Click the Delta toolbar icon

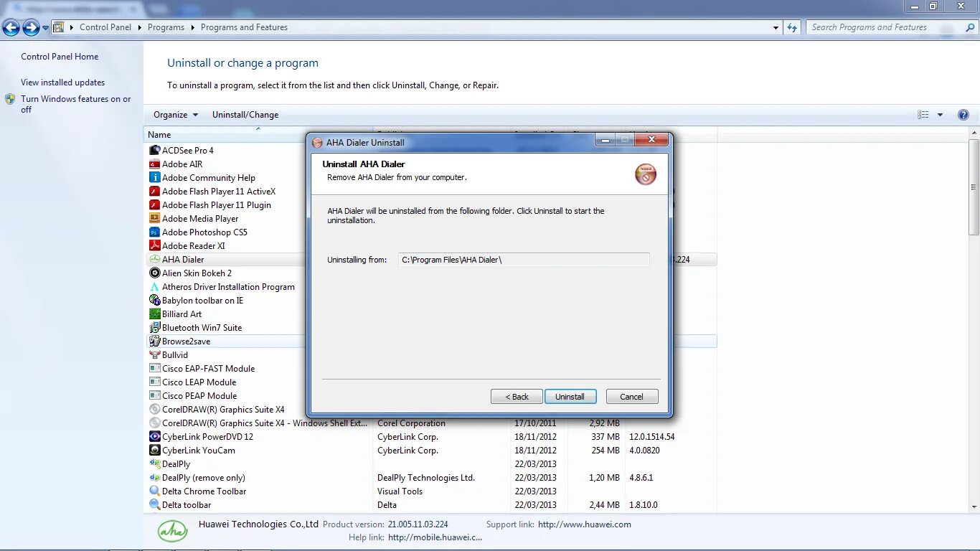pos(154,504)
